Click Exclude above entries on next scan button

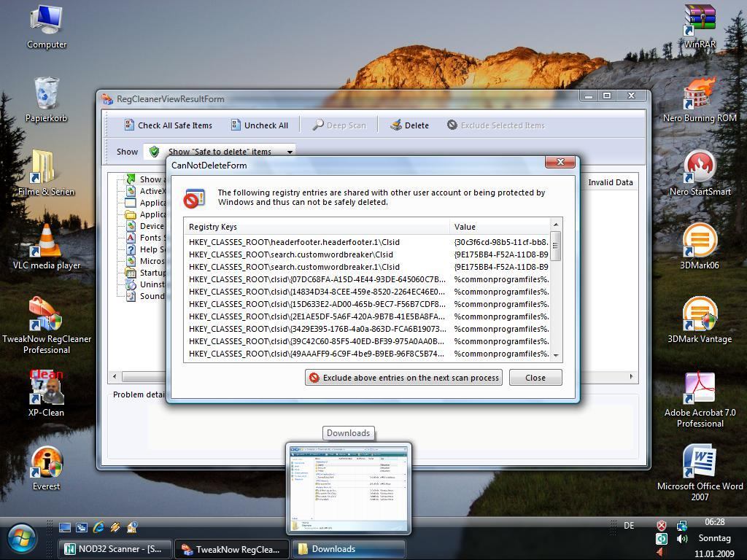coord(403,378)
